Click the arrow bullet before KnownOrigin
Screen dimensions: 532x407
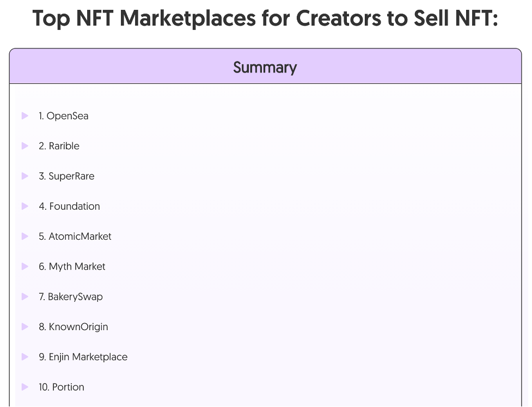(25, 327)
